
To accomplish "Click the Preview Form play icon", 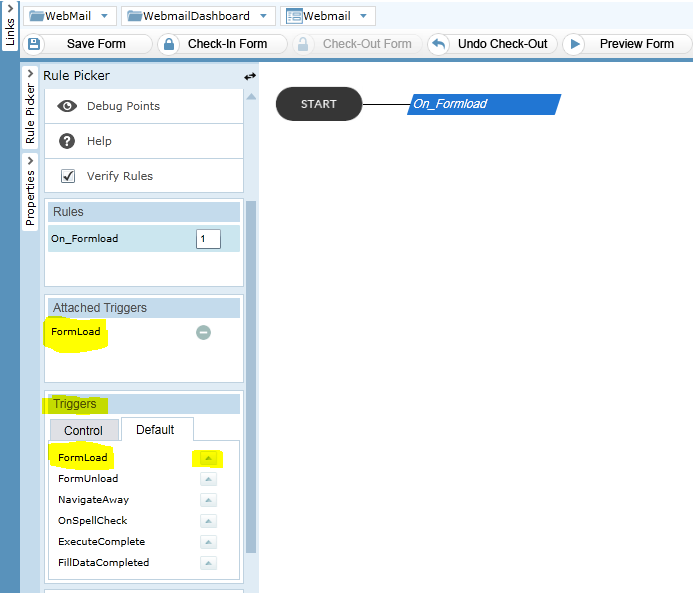I will click(x=575, y=44).
